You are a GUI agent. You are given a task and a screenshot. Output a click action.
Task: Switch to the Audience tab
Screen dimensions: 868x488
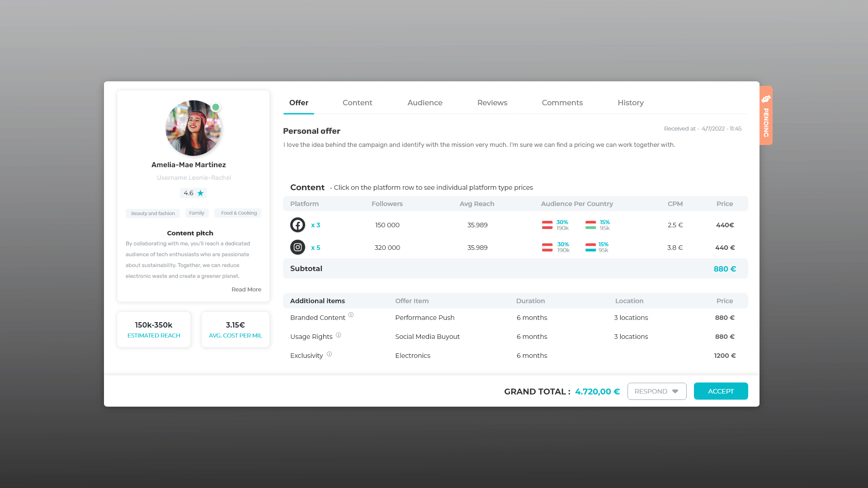425,103
